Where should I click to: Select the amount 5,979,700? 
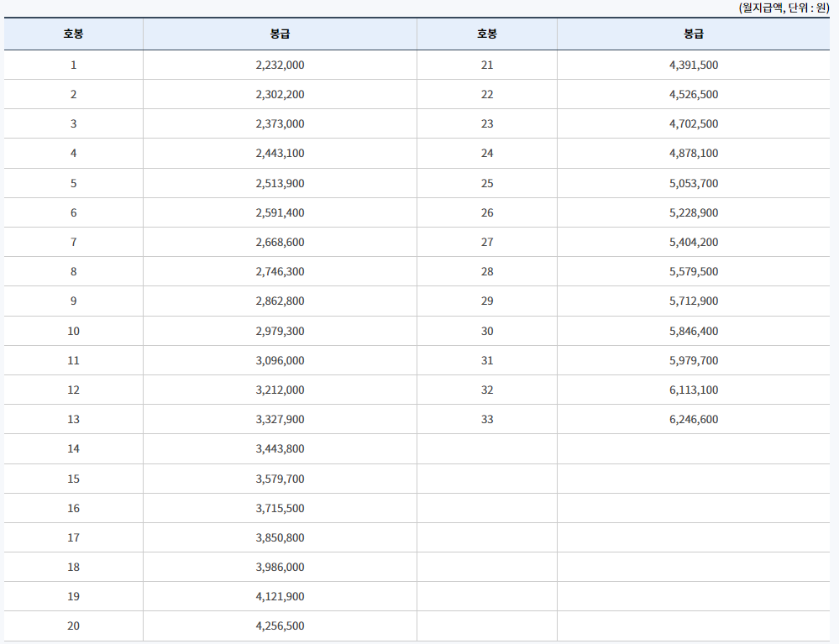click(x=694, y=360)
